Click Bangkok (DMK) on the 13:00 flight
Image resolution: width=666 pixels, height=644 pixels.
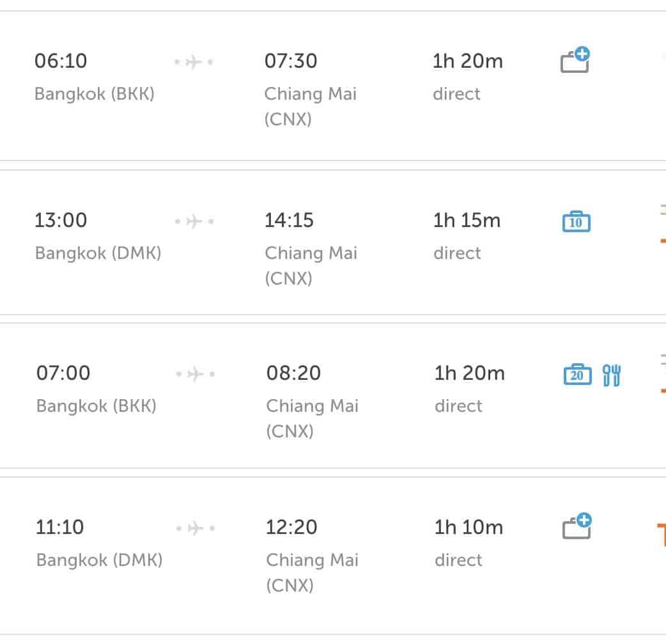click(x=98, y=253)
